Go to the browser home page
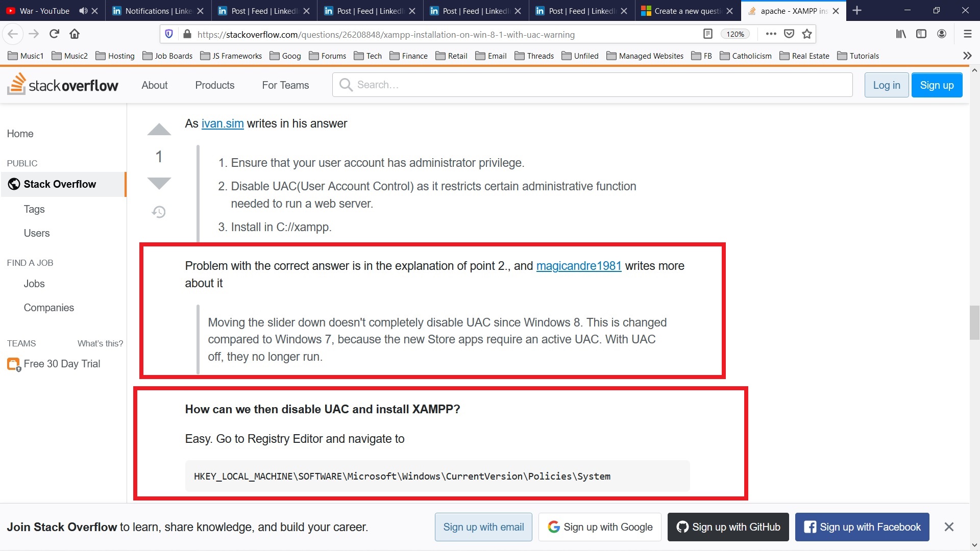Screen dimensions: 980x551 coord(75,34)
